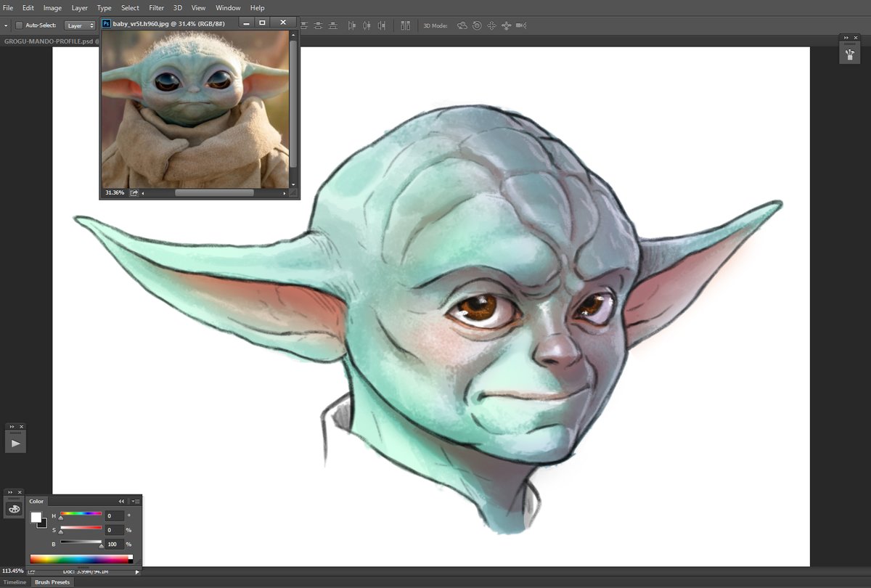The image size is (871, 588).
Task: Open the Select menu
Action: (x=130, y=8)
